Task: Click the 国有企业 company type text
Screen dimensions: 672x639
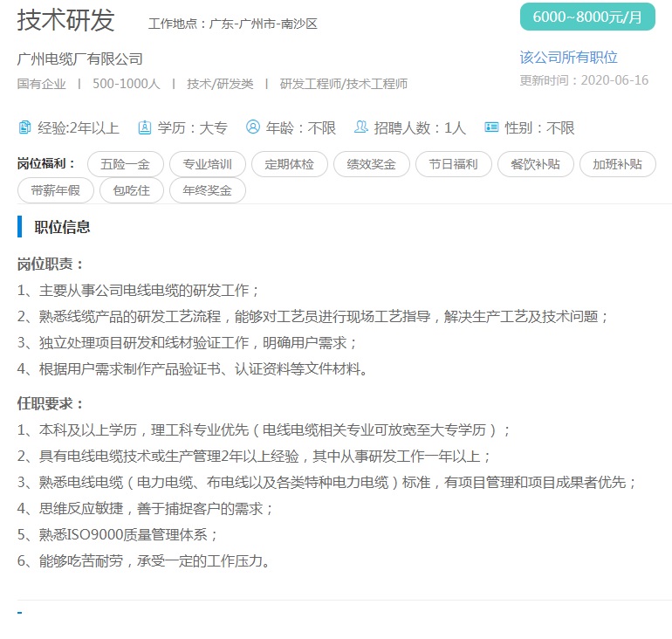Action: point(42,84)
